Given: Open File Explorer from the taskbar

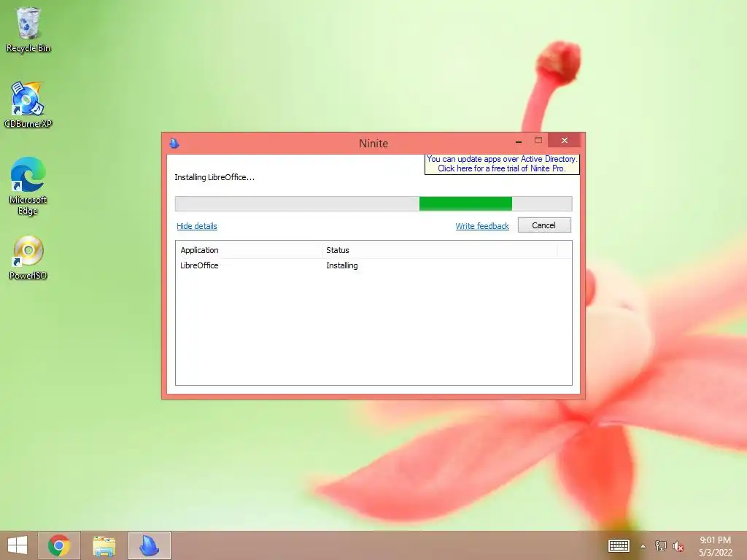Looking at the screenshot, I should 104,545.
